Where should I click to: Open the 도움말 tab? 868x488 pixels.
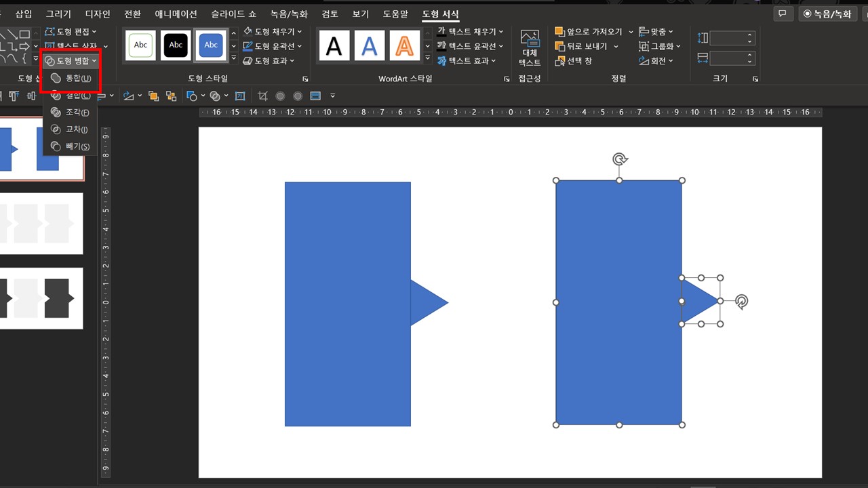point(395,14)
